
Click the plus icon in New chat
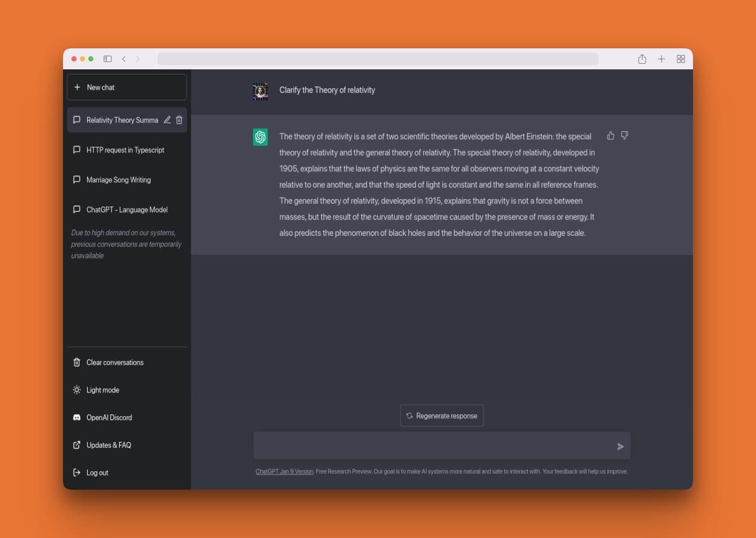tap(77, 87)
